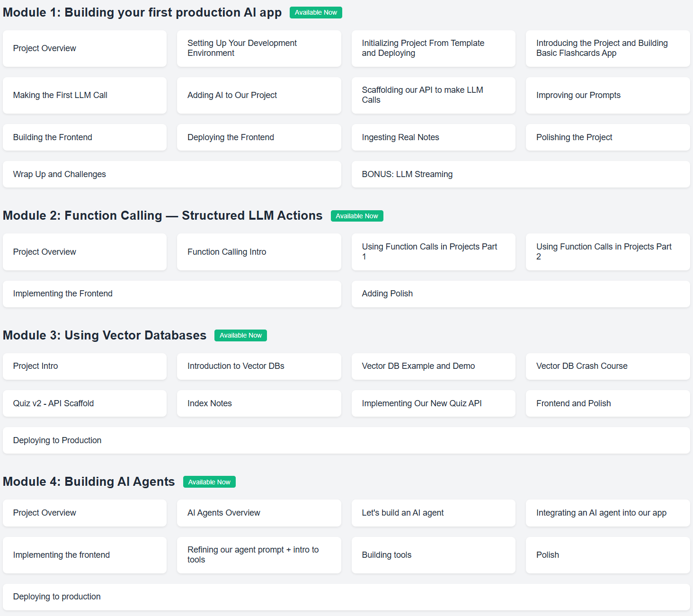The image size is (693, 616).
Task: Select the Index Notes lesson card
Action: (x=259, y=403)
